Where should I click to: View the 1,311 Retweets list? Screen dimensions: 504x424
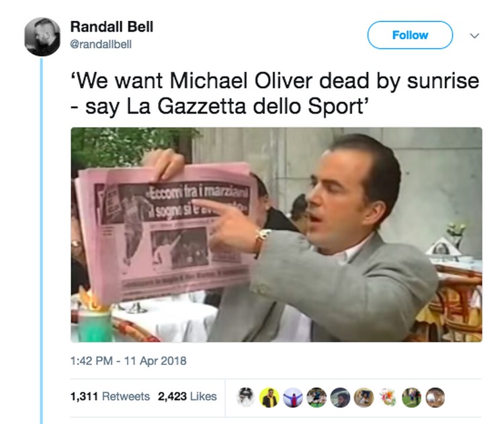[x=110, y=396]
